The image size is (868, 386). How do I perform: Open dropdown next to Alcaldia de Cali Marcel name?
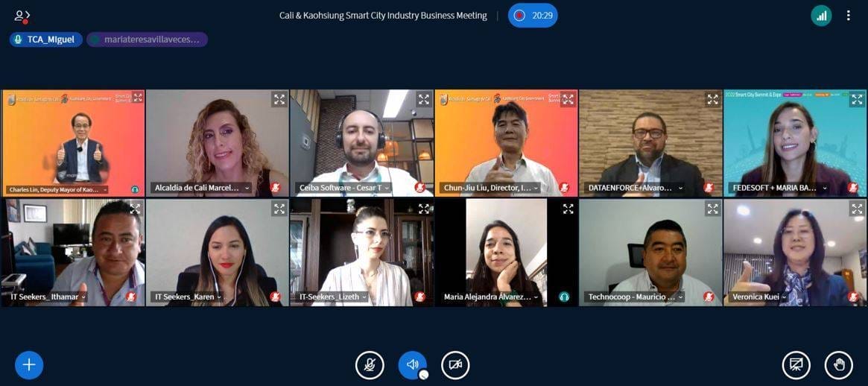[247, 189]
